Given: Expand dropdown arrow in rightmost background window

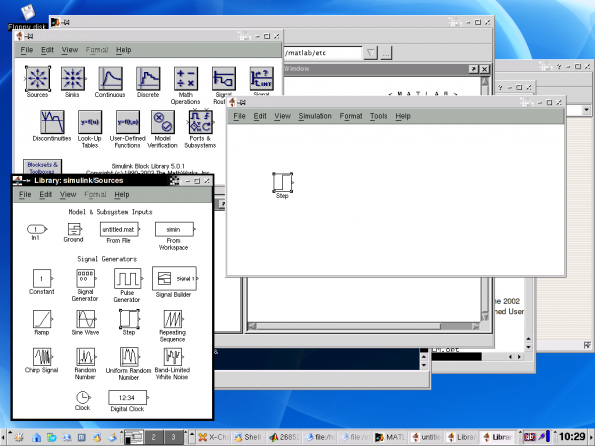Looking at the screenshot, I should (587, 110).
